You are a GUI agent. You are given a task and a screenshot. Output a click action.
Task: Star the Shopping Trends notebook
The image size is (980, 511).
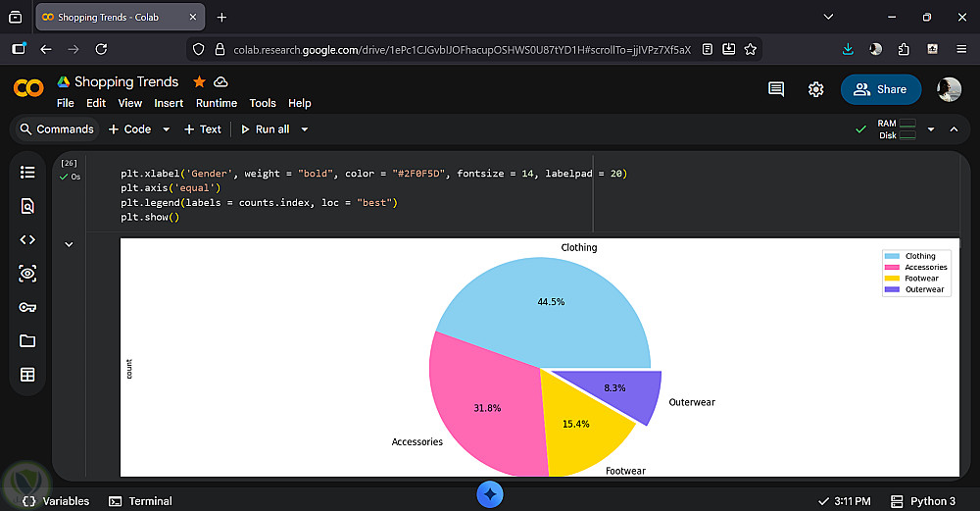click(199, 81)
